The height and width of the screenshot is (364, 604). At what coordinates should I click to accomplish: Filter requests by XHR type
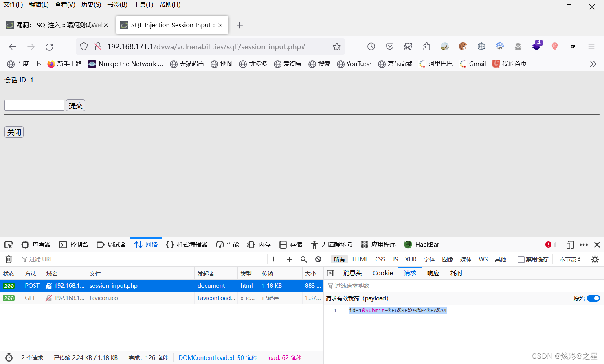click(x=411, y=259)
